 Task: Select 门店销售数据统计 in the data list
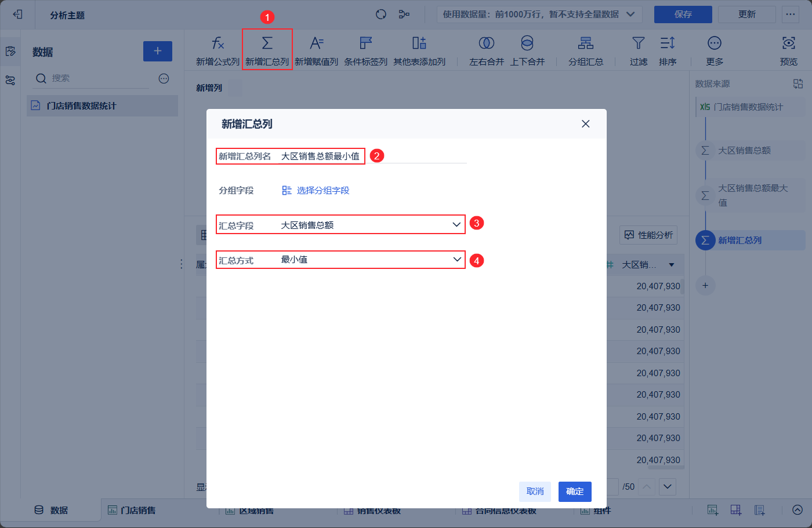102,105
